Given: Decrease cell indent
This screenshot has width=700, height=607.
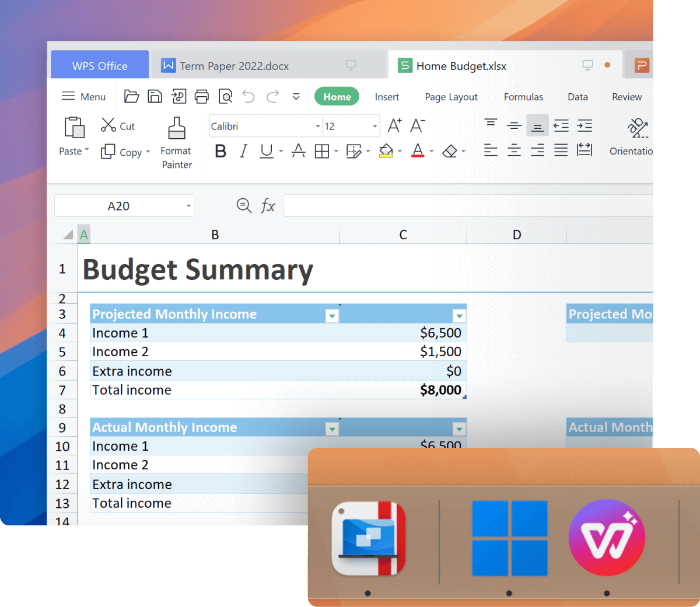Looking at the screenshot, I should (x=561, y=125).
